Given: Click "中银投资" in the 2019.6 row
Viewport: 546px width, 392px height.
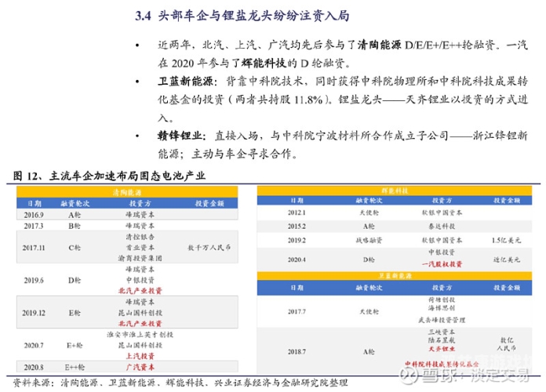Looking at the screenshot, I should click(x=140, y=280).
